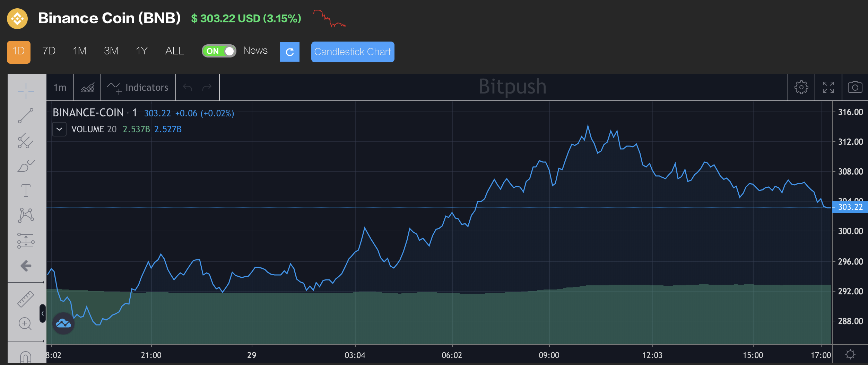Enter fullscreen chart mode

828,87
